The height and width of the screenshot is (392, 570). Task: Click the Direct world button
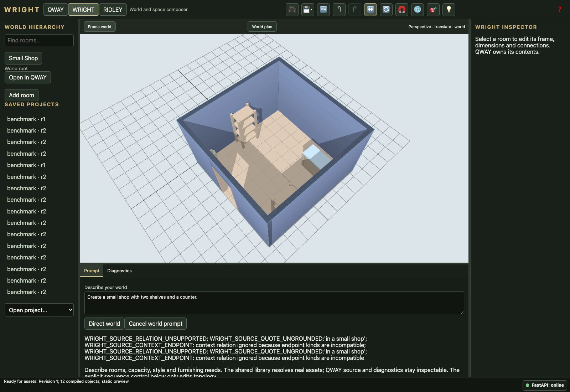click(x=104, y=324)
